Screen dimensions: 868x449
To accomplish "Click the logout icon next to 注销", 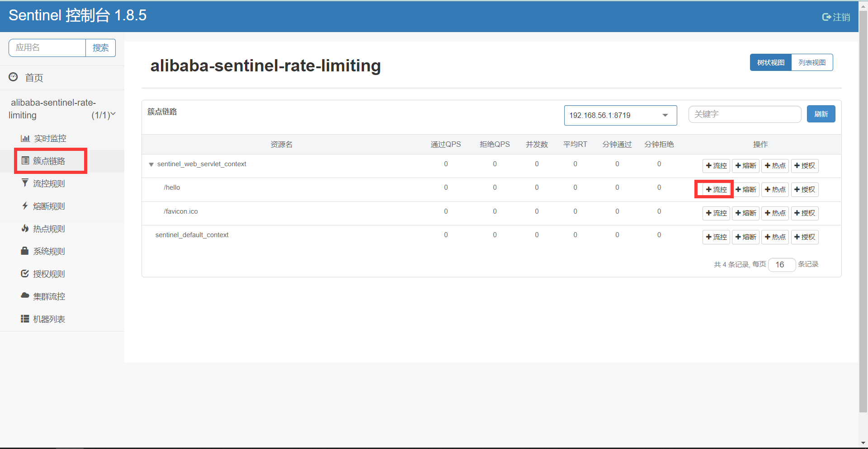I will point(826,17).
